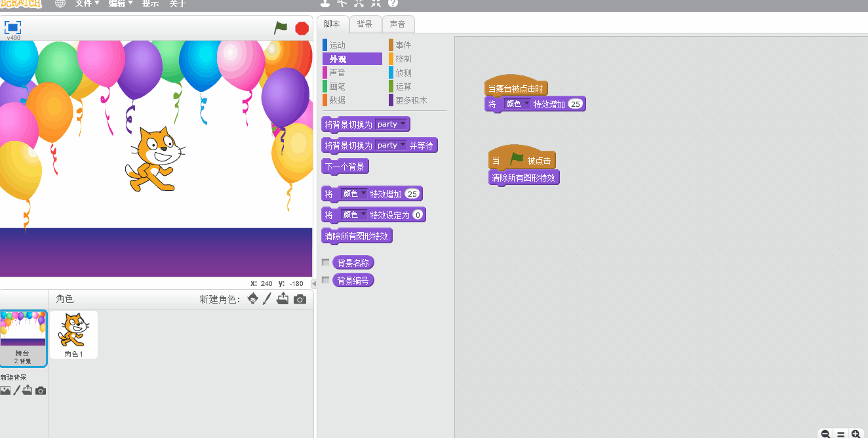
Task: Click the block help question mark tool
Action: click(x=393, y=3)
